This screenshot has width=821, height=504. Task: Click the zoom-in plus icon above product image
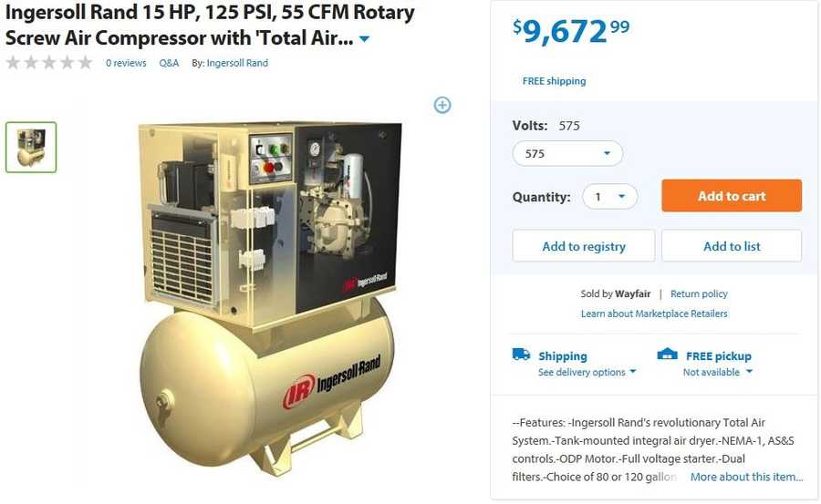(x=442, y=105)
